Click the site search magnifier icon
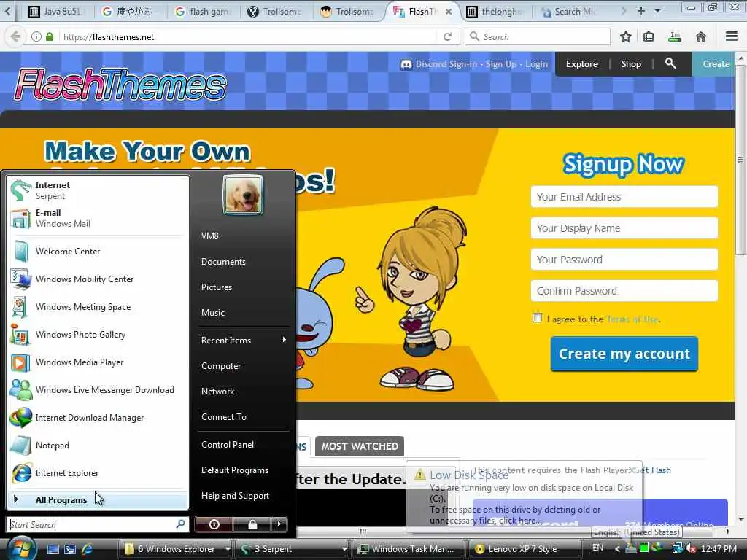The height and width of the screenshot is (560, 747). (x=670, y=63)
